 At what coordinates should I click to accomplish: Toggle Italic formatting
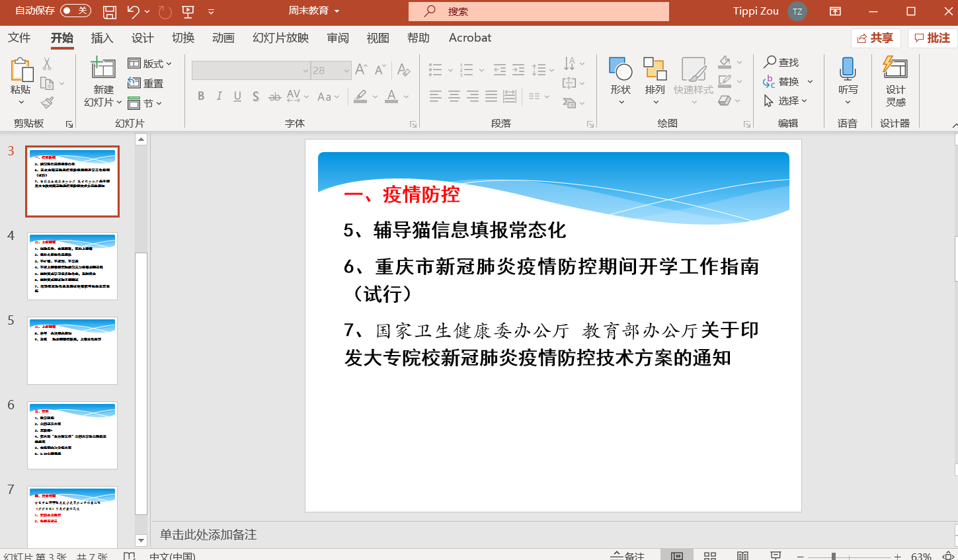point(219,97)
